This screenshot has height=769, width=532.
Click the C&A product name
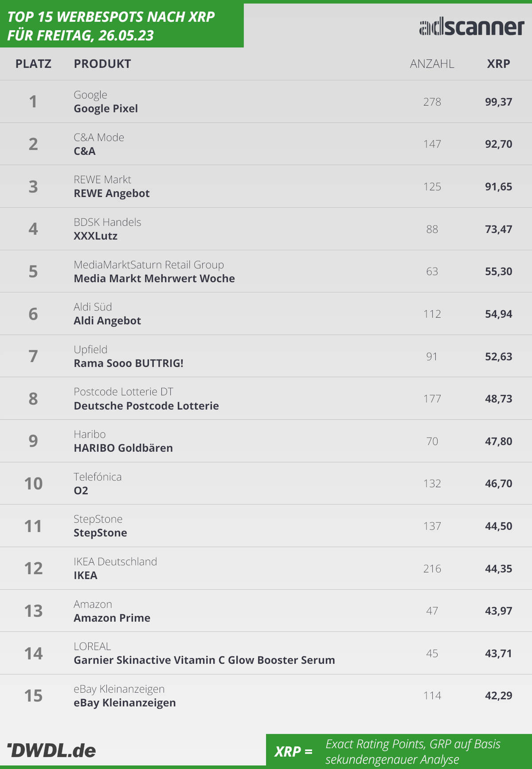(x=85, y=151)
